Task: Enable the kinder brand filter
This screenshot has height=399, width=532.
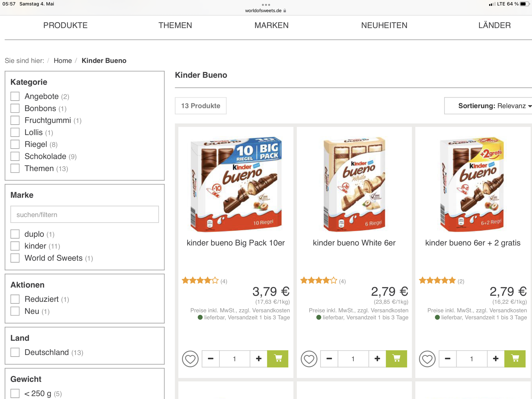Action: coord(15,246)
